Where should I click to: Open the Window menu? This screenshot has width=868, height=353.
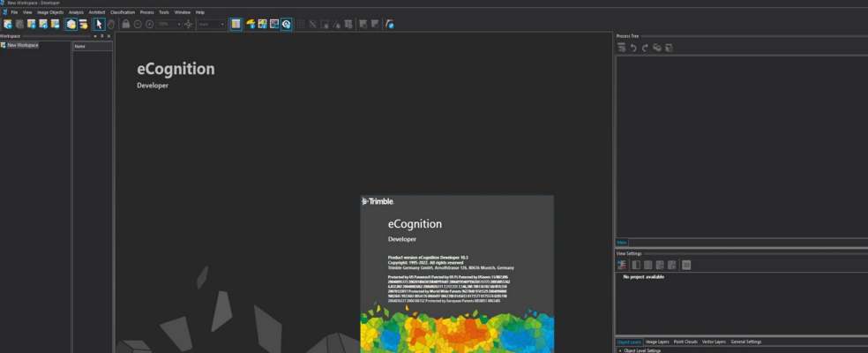tap(182, 12)
